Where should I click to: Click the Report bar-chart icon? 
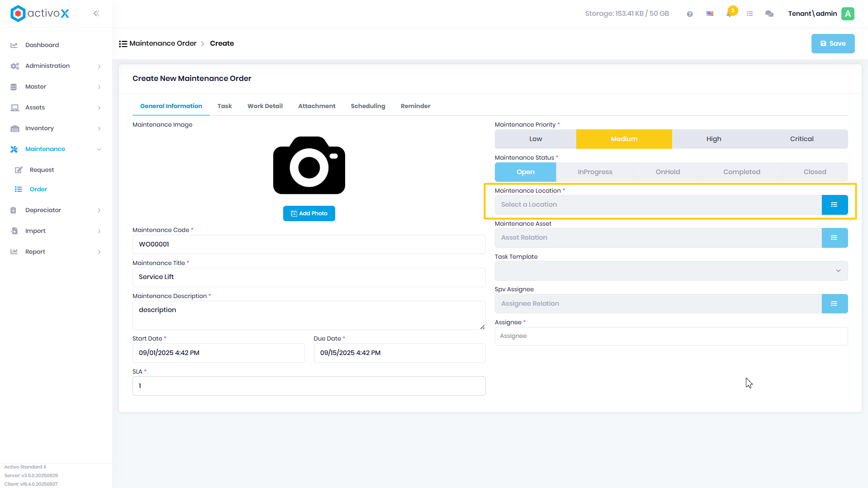[14, 252]
